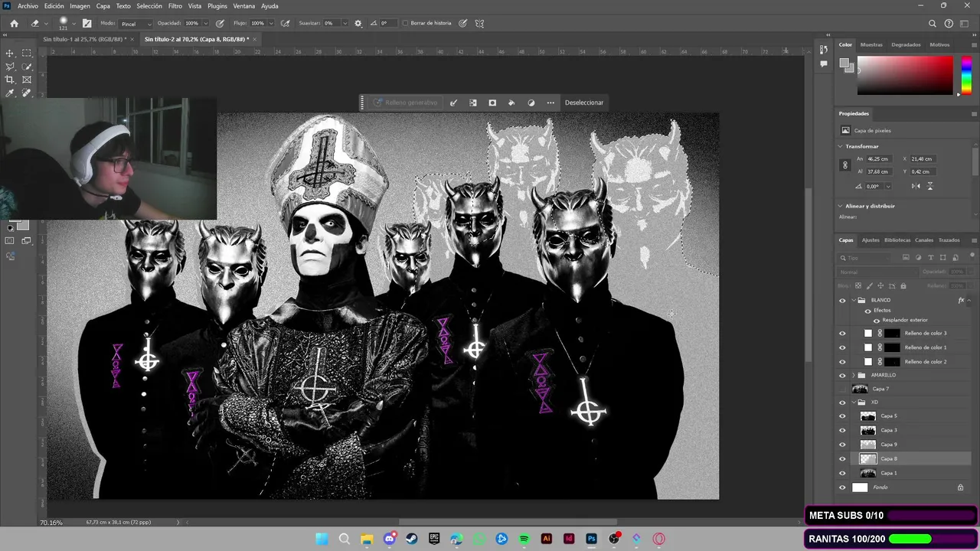
Task: Toggle the brush settings panel icon
Action: [87, 23]
